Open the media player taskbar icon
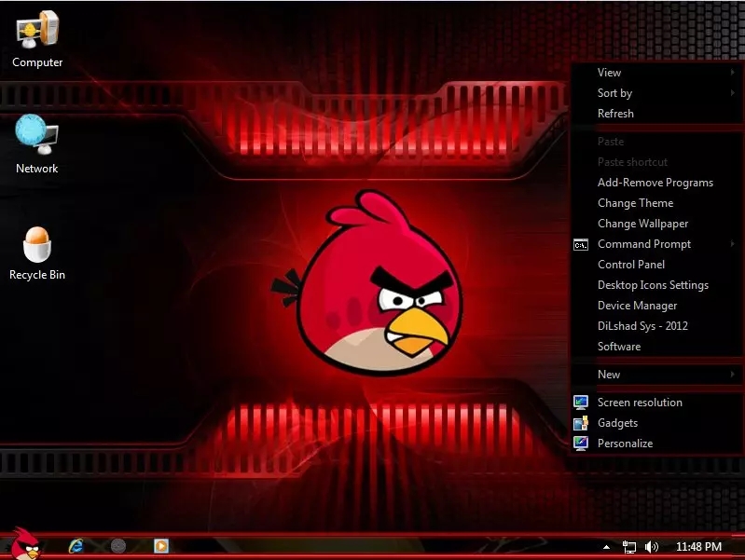Screen dimensions: 745x560 160,546
